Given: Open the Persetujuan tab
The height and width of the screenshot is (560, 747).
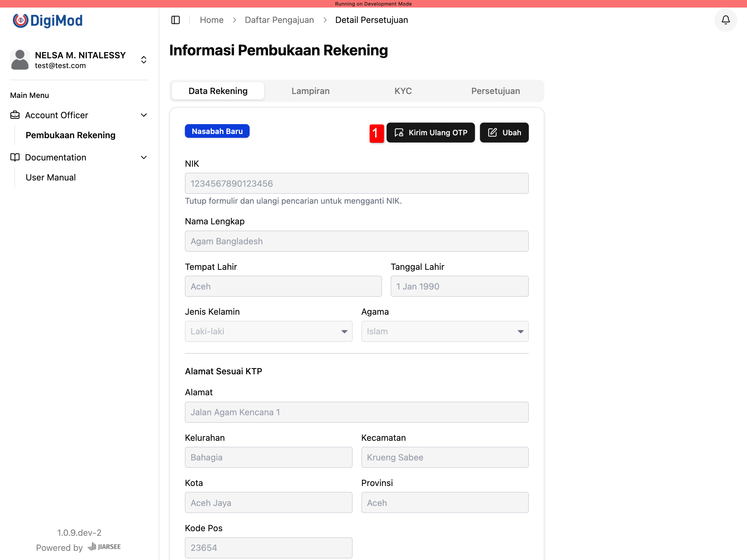Looking at the screenshot, I should pyautogui.click(x=495, y=91).
